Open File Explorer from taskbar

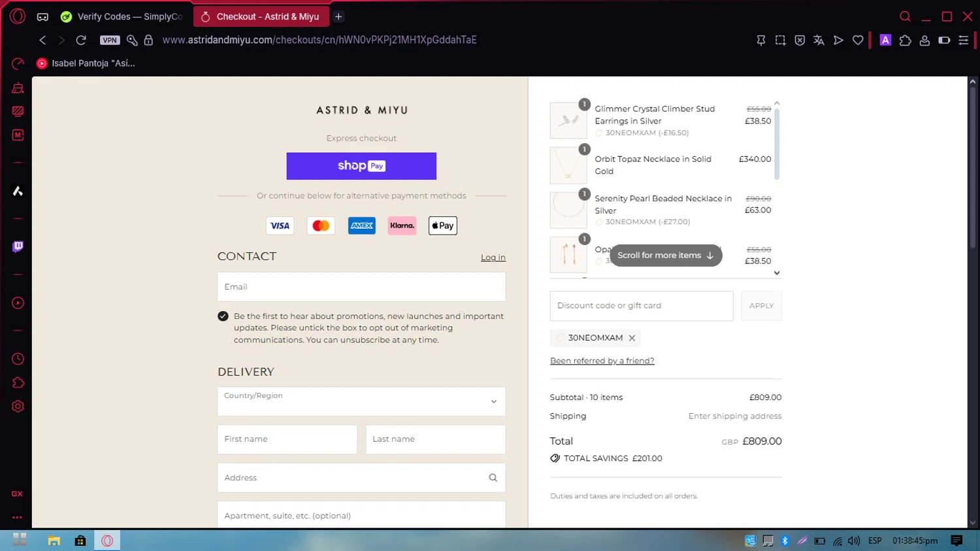click(54, 541)
